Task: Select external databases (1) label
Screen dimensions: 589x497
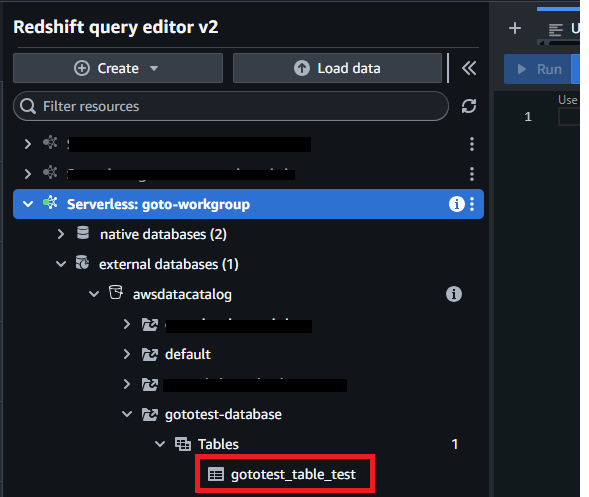Action: [169, 264]
